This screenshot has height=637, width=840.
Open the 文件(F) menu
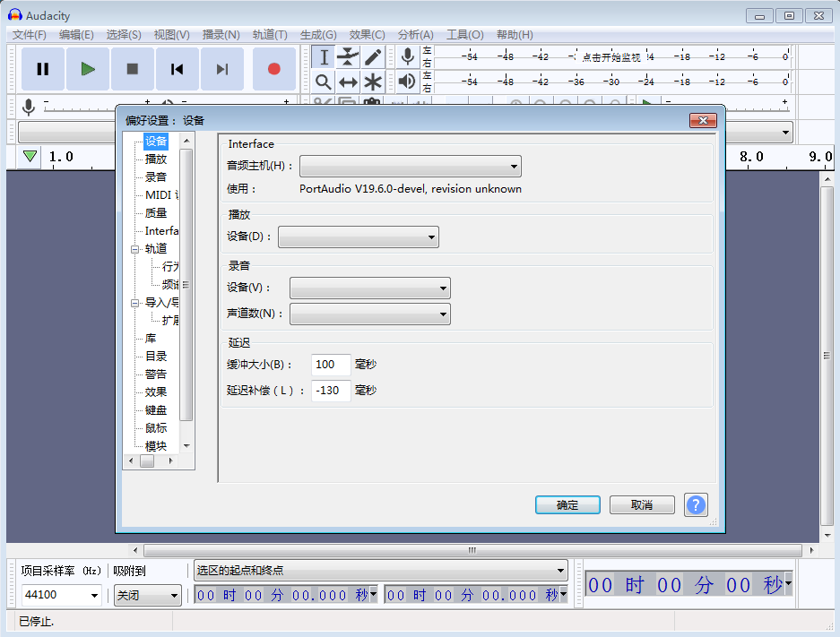pos(29,34)
